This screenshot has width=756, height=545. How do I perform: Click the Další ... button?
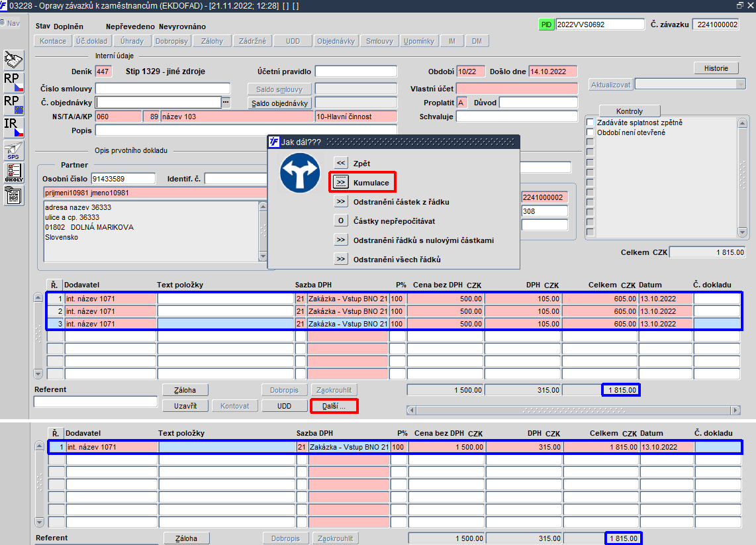tap(334, 406)
